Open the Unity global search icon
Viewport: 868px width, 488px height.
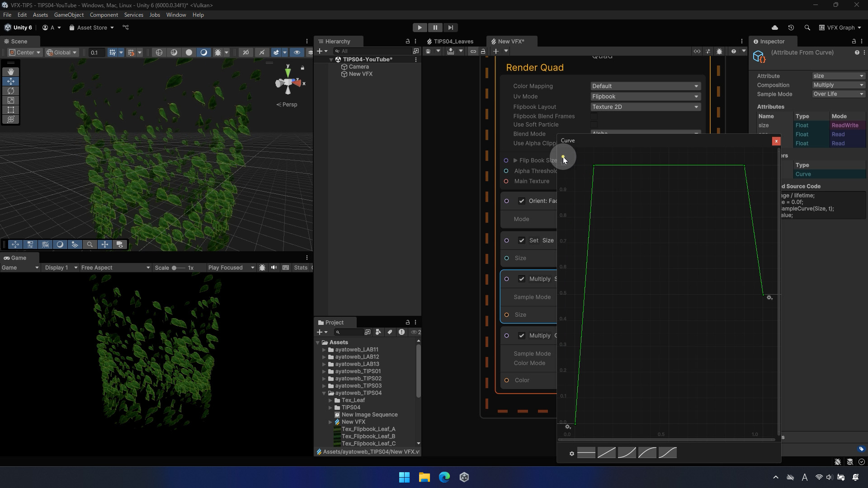tap(807, 28)
